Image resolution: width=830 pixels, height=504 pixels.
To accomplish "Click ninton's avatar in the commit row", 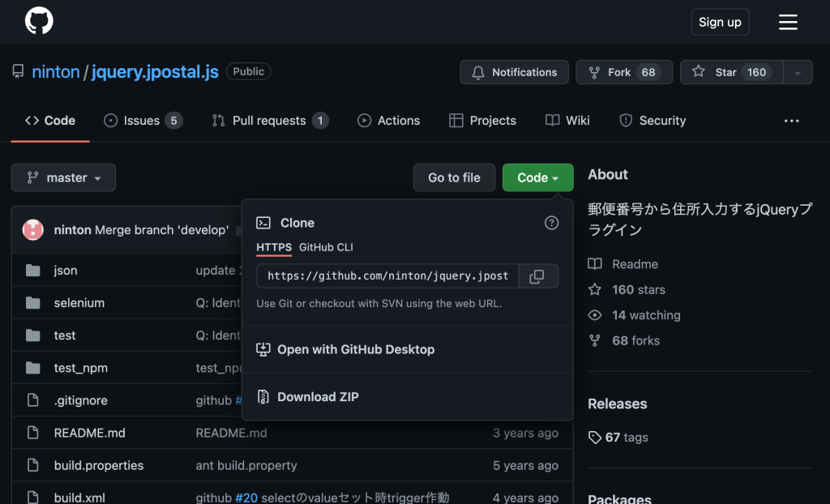I will (x=32, y=230).
